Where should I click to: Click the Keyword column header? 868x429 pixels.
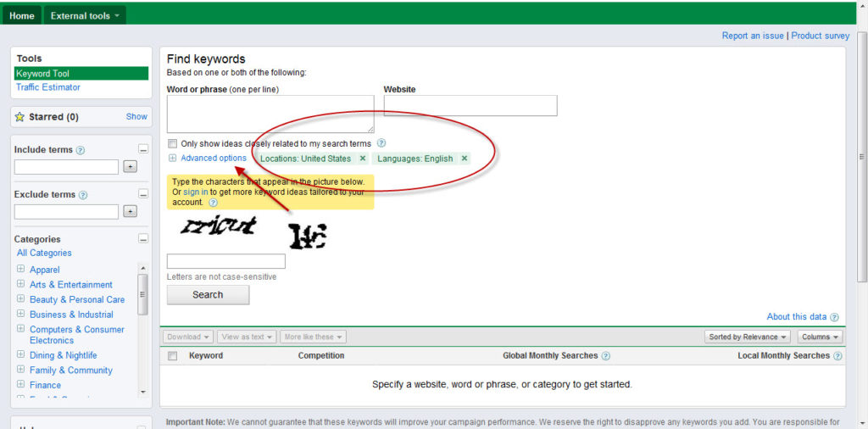point(206,355)
